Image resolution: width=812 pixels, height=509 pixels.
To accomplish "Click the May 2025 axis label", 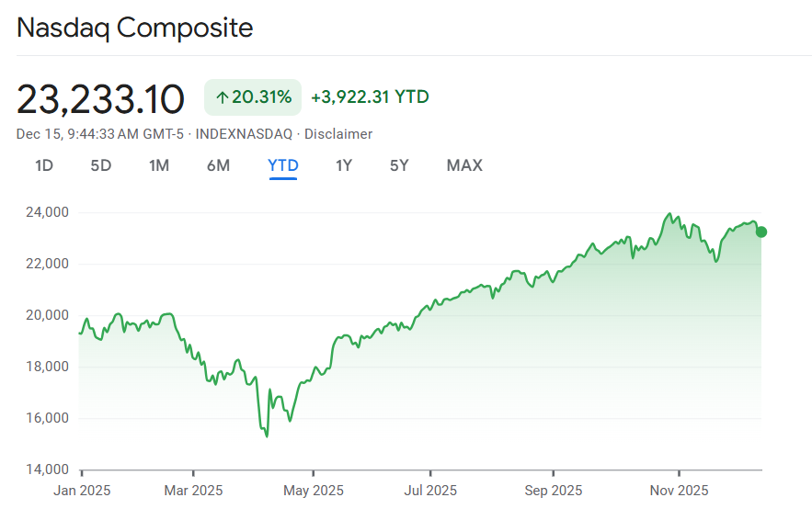I will (x=312, y=490).
